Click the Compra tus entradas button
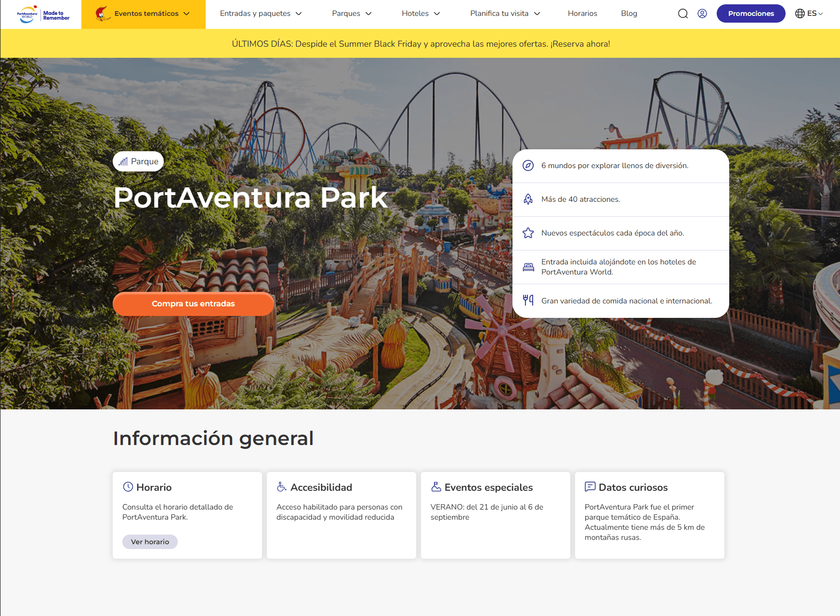Screen dimensions: 840x616 click(193, 304)
